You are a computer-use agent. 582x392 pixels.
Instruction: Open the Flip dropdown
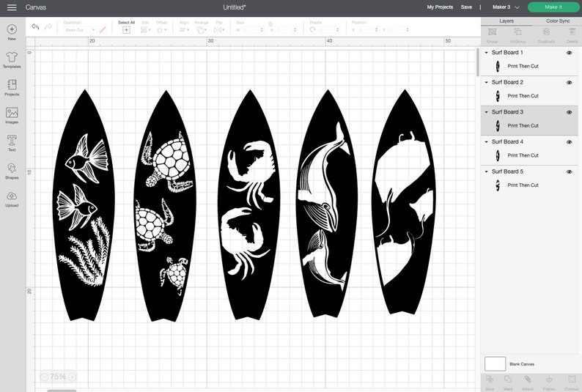pyautogui.click(x=219, y=29)
